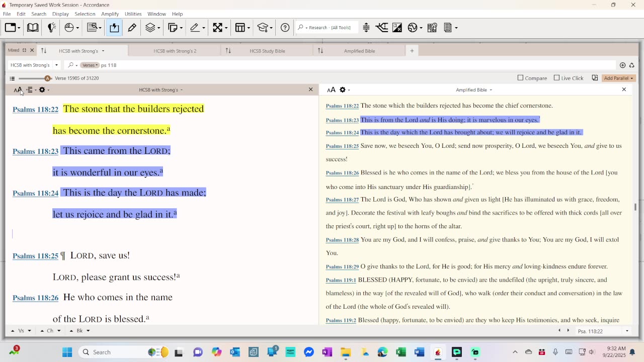Open the layers stack icon in toolbar
Viewport: 644px width, 362px height.
click(150, 28)
